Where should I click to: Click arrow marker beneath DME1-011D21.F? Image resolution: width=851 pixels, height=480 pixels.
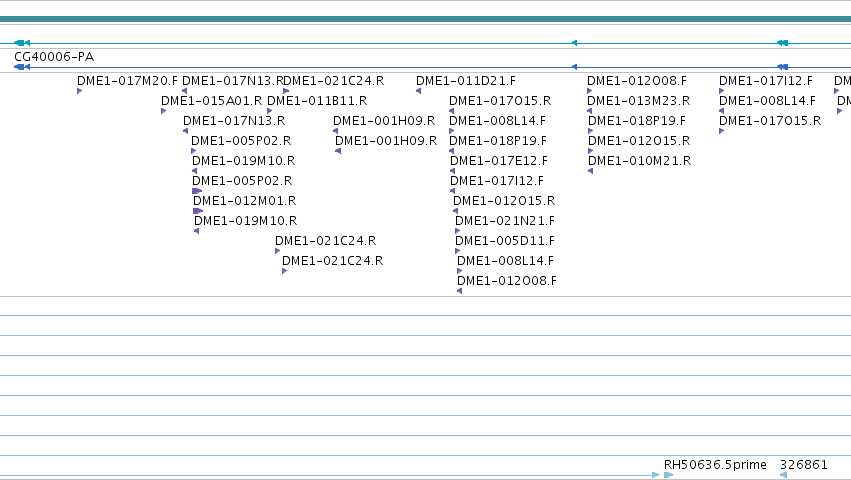point(418,91)
